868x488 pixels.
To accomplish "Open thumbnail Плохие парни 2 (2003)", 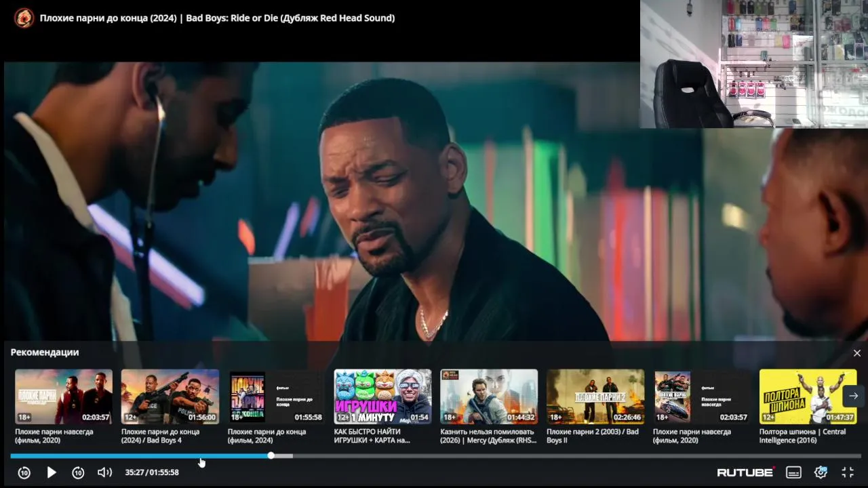I will coord(595,396).
